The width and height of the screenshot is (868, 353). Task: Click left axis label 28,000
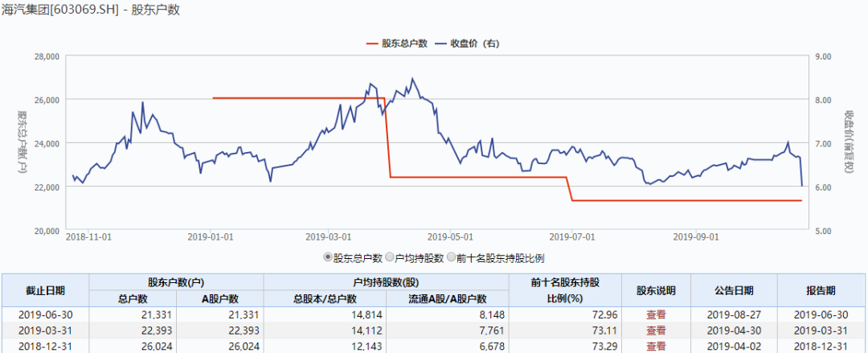(x=47, y=56)
